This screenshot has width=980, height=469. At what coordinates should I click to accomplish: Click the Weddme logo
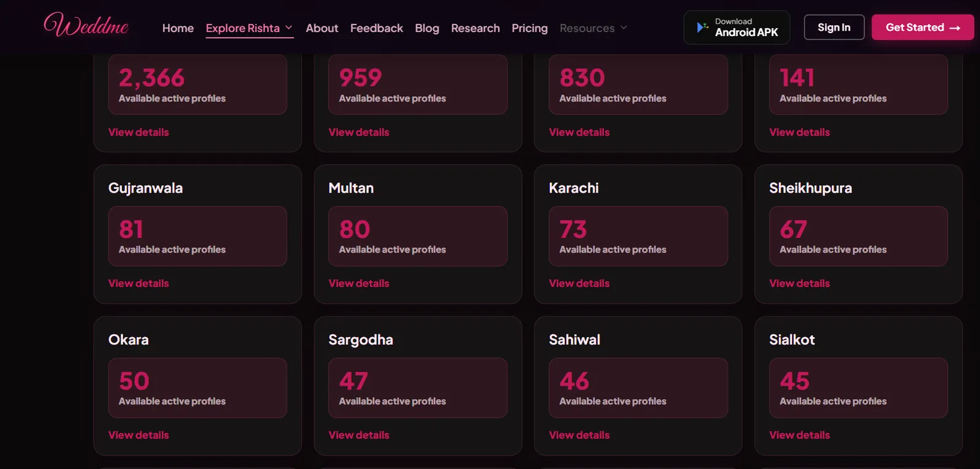pos(86,25)
